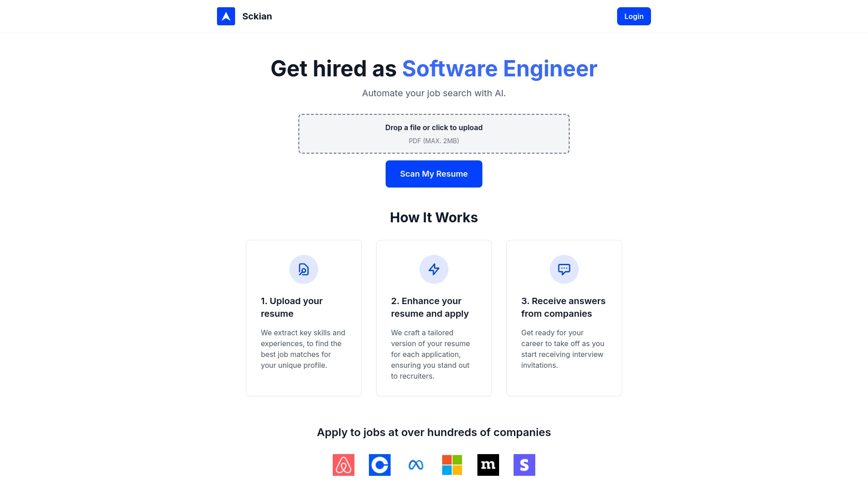This screenshot has height=488, width=868.
Task: Click the Microsoft company logo icon
Action: (451, 465)
